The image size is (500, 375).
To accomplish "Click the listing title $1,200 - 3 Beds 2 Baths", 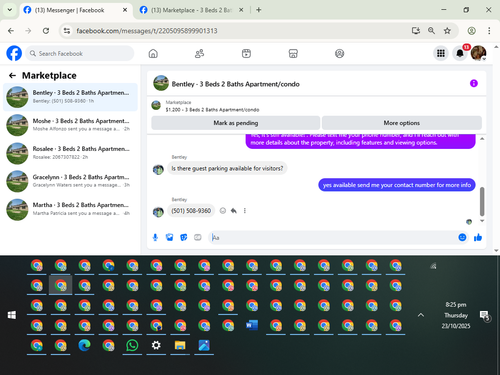I will (212, 110).
